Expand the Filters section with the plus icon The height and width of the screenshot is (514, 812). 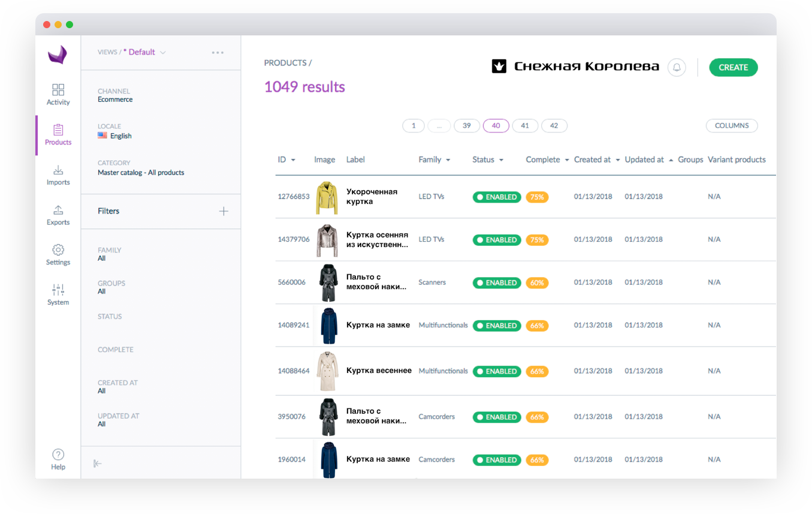[x=223, y=211]
